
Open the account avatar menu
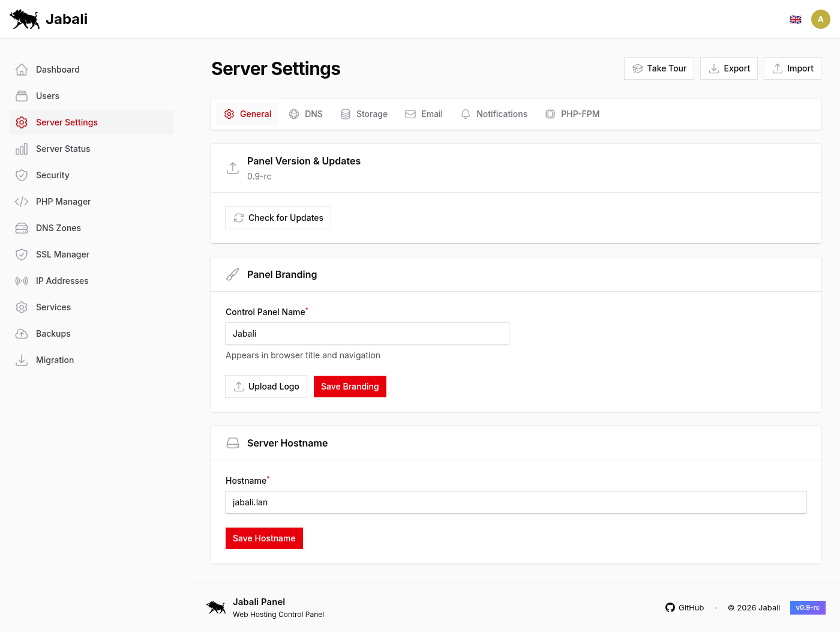tap(821, 19)
